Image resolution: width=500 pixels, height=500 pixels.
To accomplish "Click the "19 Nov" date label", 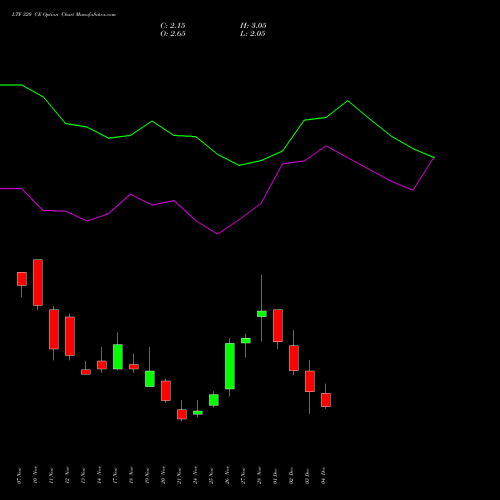I will click(147, 476).
